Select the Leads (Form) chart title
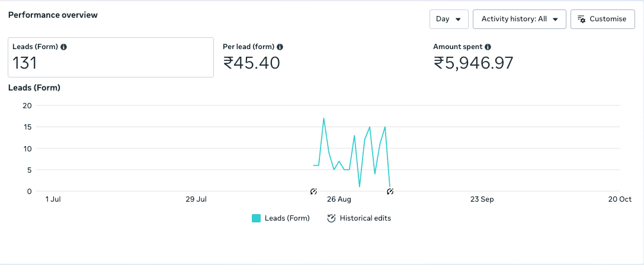Viewport: 644px width, 265px height. click(x=34, y=88)
